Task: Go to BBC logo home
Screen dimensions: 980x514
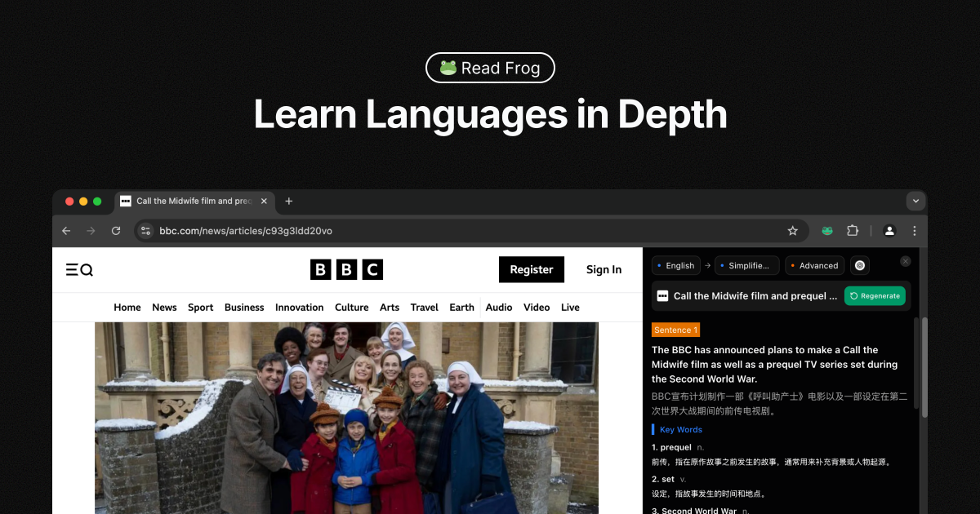Action: (346, 270)
